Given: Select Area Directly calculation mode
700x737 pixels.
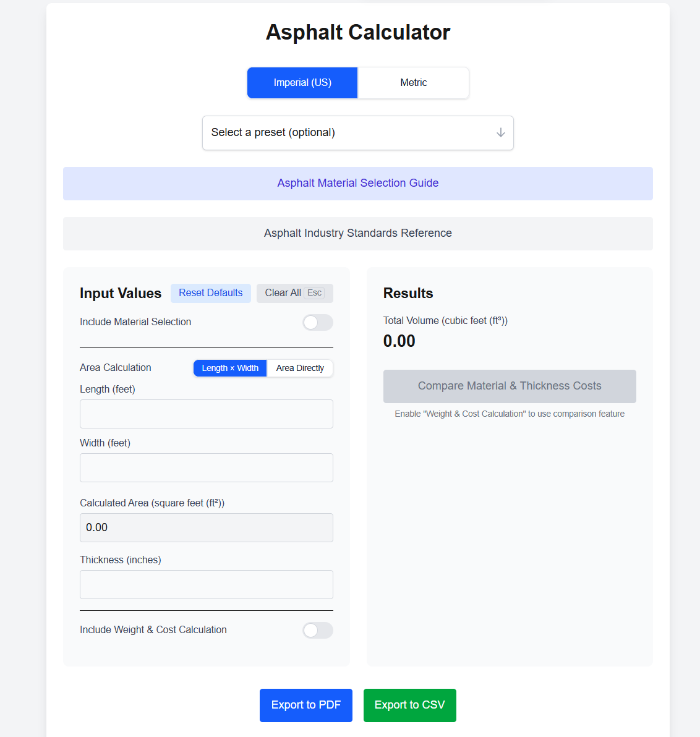Looking at the screenshot, I should coord(300,368).
